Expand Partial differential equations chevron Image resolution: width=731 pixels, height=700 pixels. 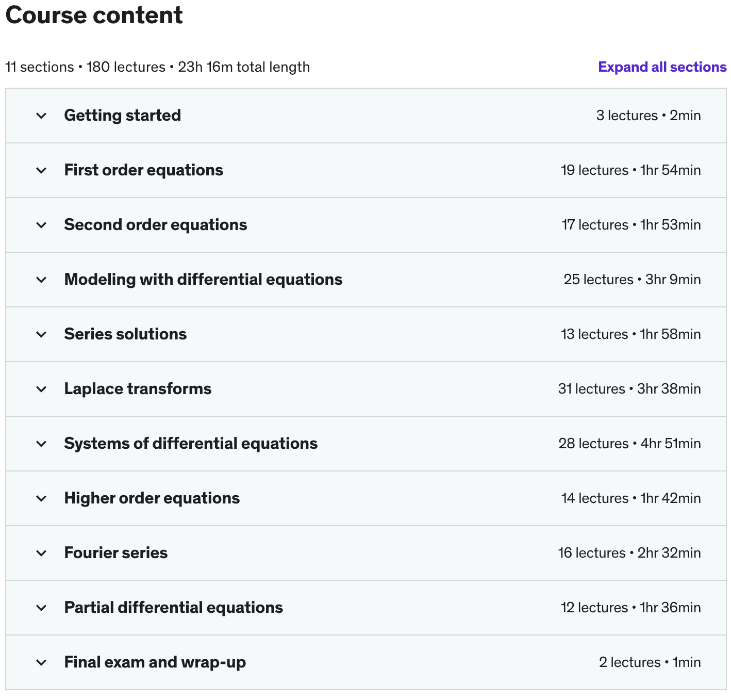(41, 608)
